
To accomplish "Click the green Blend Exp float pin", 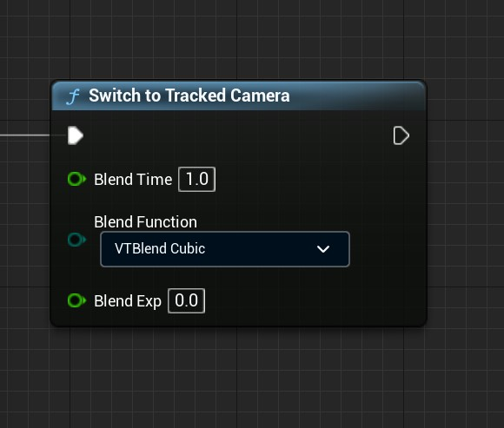I will (x=76, y=300).
